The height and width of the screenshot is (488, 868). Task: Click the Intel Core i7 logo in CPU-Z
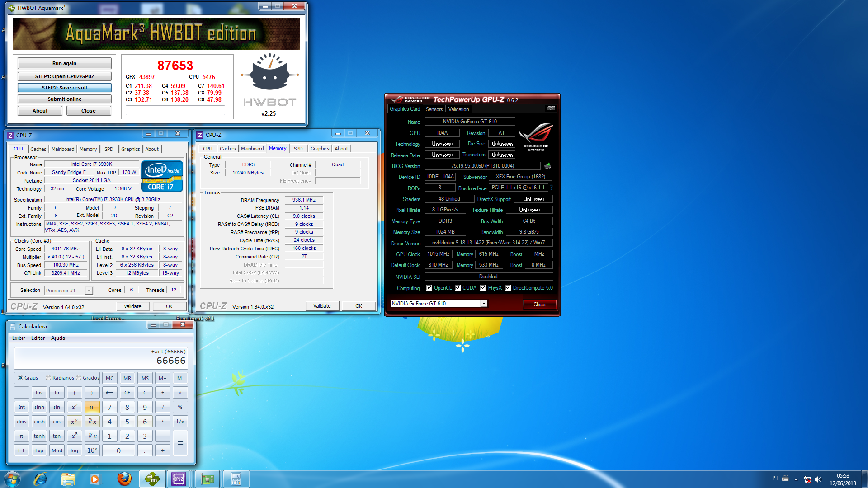pos(162,176)
